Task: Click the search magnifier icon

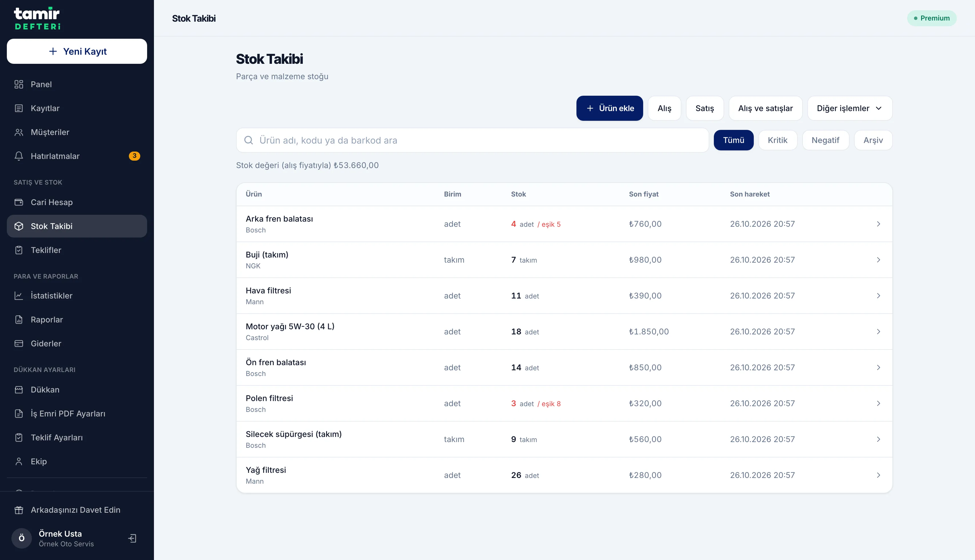Action: click(x=249, y=140)
